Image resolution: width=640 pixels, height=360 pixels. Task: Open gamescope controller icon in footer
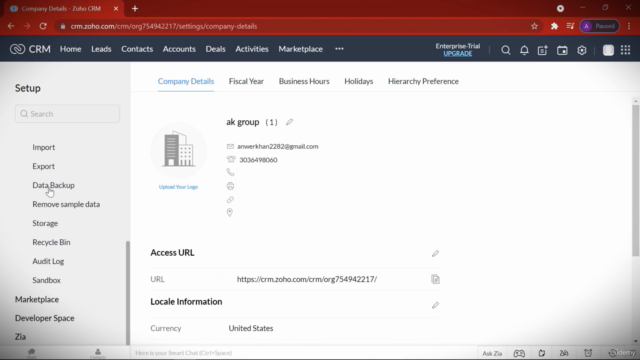(x=519, y=353)
